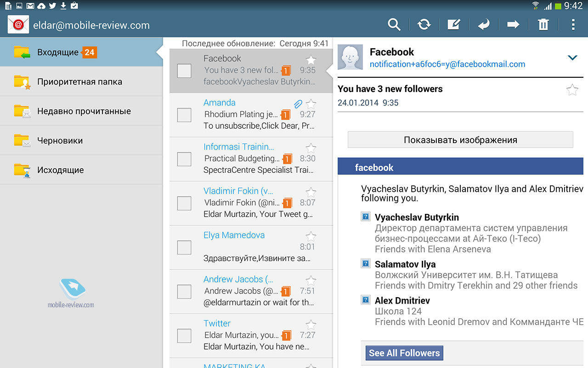Tap the facebook header banner
Image resolution: width=588 pixels, height=368 pixels.
point(460,167)
